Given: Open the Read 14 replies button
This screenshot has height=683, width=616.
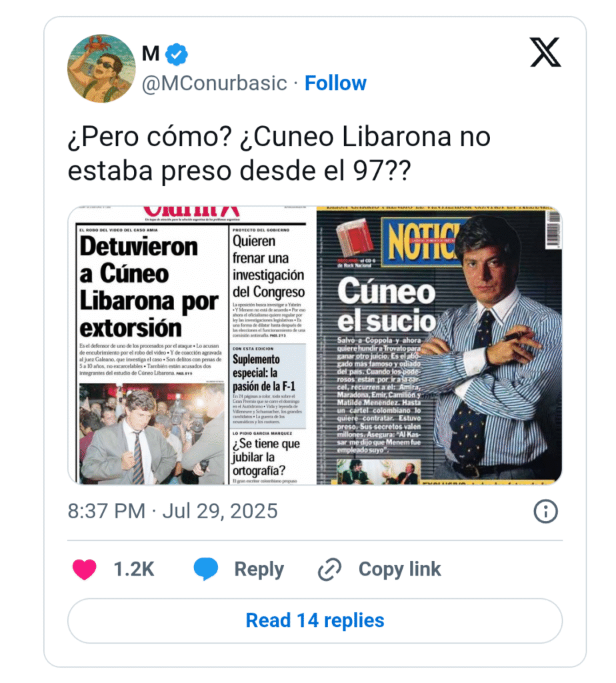Looking at the screenshot, I should pos(315,620).
